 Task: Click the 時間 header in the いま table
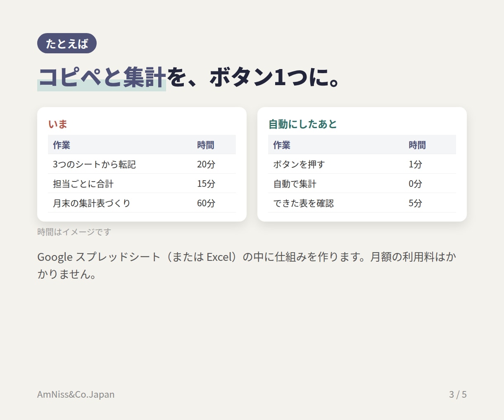(x=214, y=145)
